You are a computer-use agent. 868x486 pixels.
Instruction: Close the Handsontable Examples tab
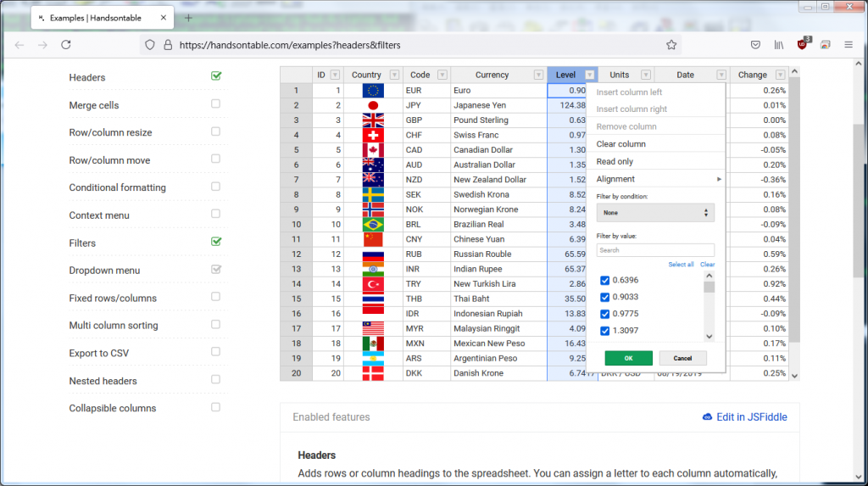(164, 18)
